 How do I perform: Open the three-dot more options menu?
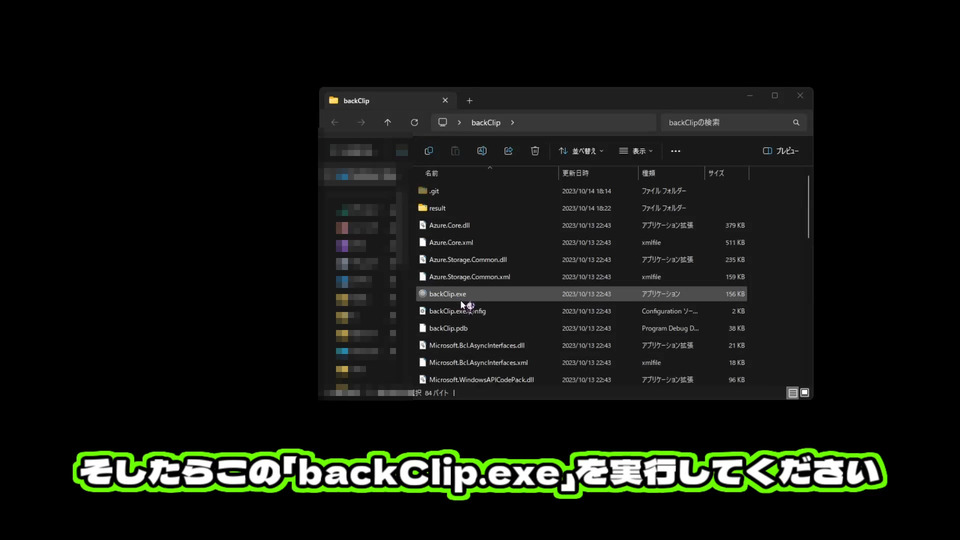pyautogui.click(x=675, y=151)
